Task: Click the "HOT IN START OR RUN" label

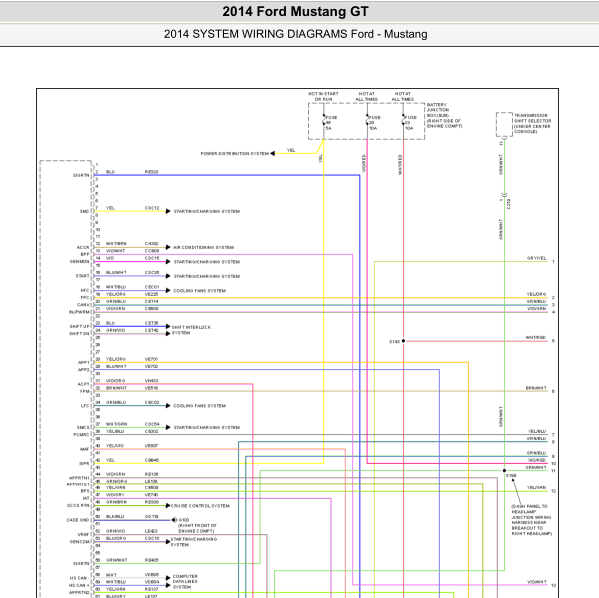Action: click(x=323, y=96)
